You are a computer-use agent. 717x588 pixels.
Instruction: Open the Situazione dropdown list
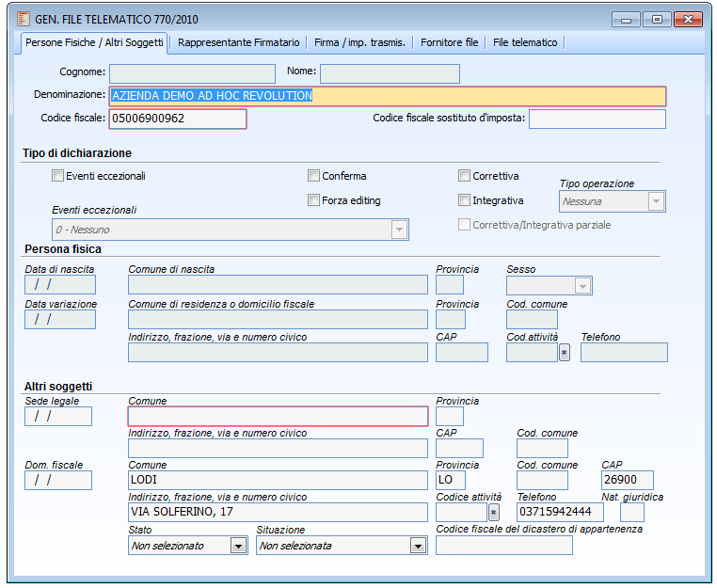pos(418,546)
